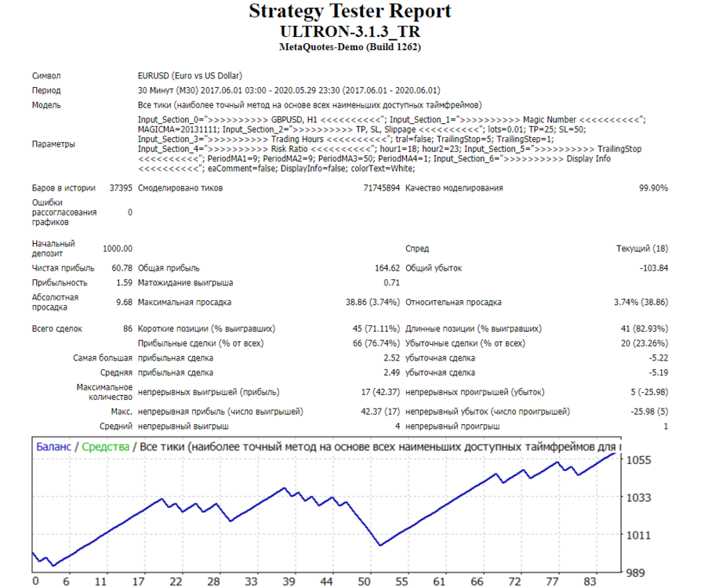719x588 pixels.
Task: Click largest profit trade value 2.52
Action: [391, 358]
